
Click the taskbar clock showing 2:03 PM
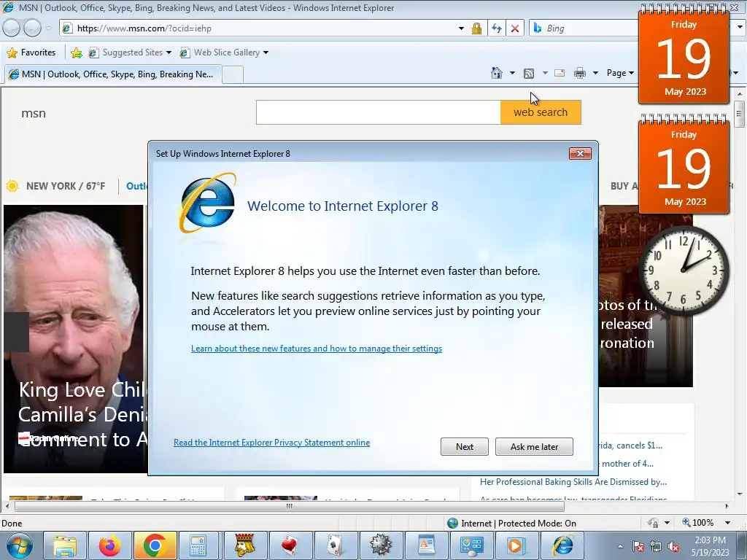point(710,546)
